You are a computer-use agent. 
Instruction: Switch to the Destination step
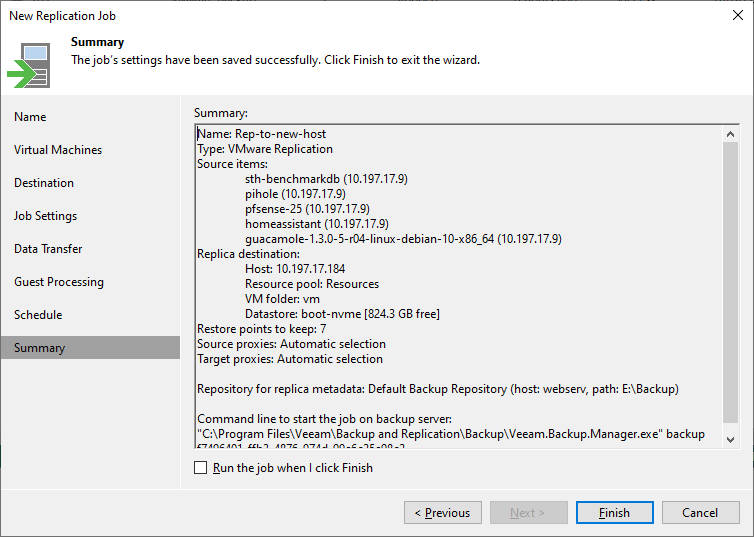(44, 183)
